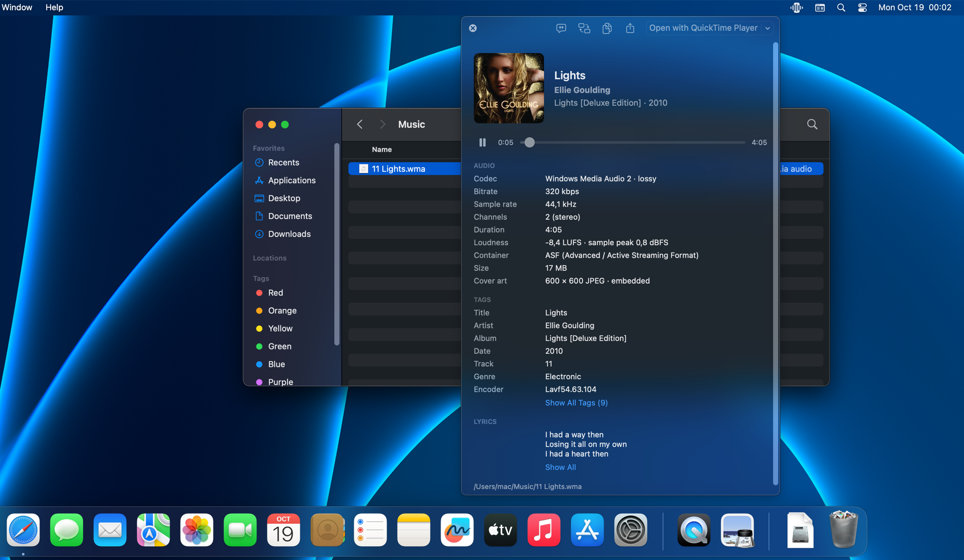Image resolution: width=964 pixels, height=560 pixels.
Task: Click Spotlight search in menu bar
Action: coord(841,7)
